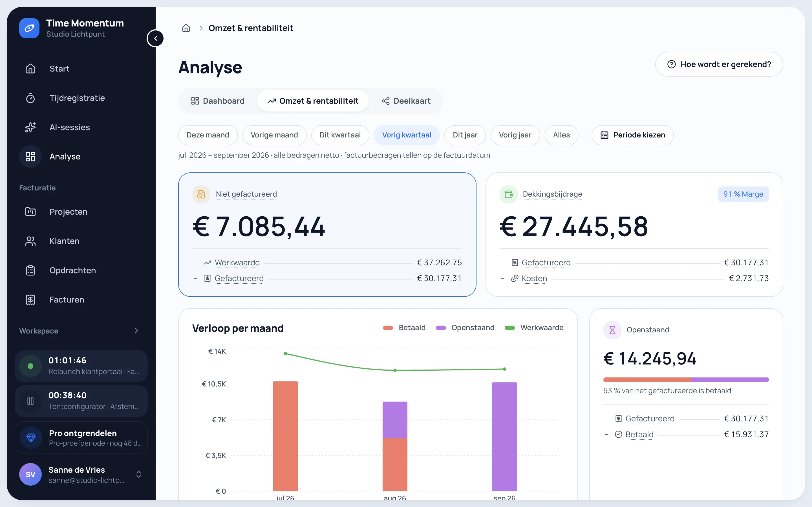Open the Periode kiezen date picker
Viewport: 812px width, 507px height.
point(632,135)
